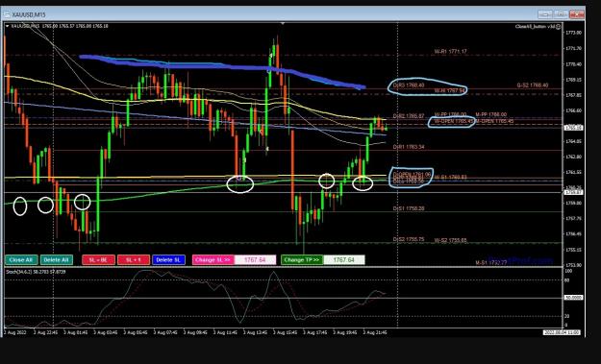Viewport: 601px width, 364px height.
Task: Click the horizontal line price tag near 1759.87
Action: pos(573,192)
